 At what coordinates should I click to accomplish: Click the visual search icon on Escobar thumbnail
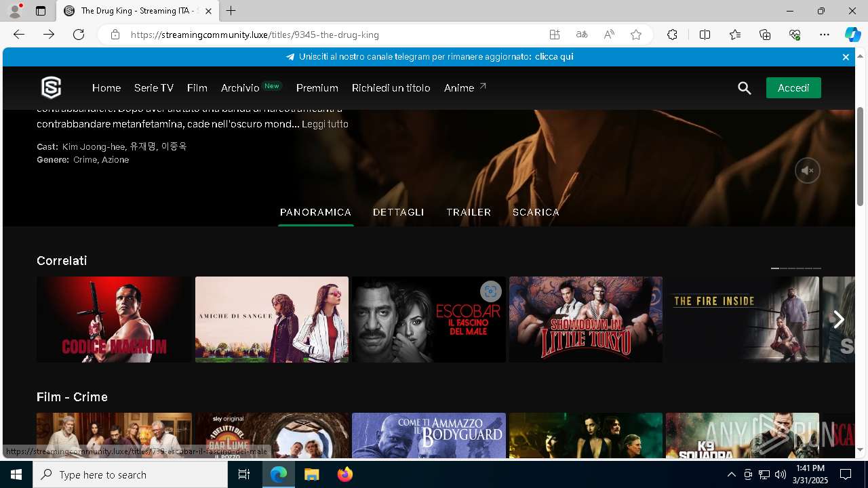coord(490,291)
